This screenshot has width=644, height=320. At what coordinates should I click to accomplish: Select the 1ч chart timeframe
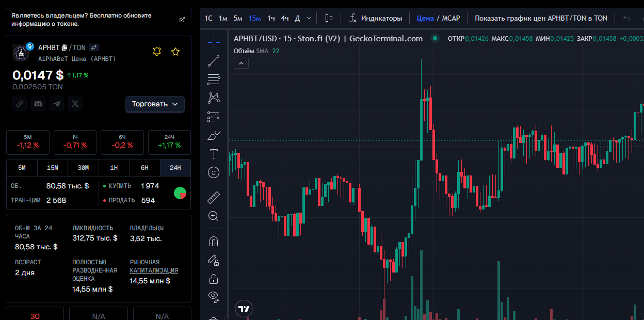tap(271, 18)
